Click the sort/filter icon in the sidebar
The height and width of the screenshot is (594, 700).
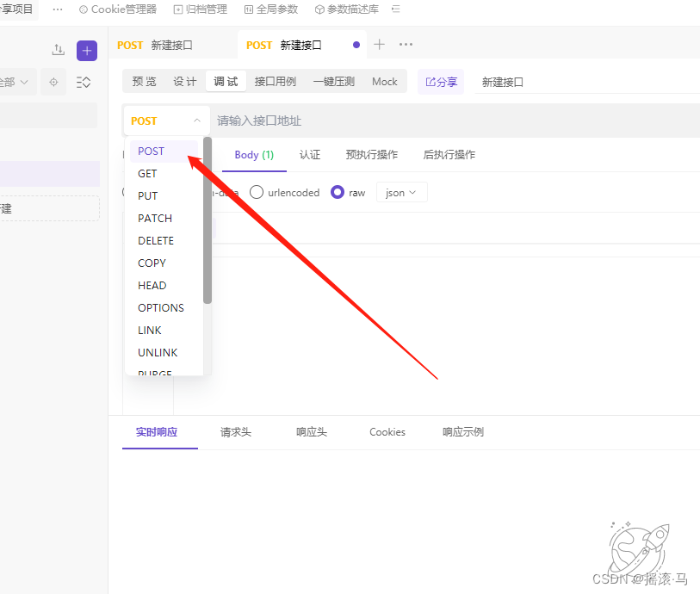coord(83,82)
